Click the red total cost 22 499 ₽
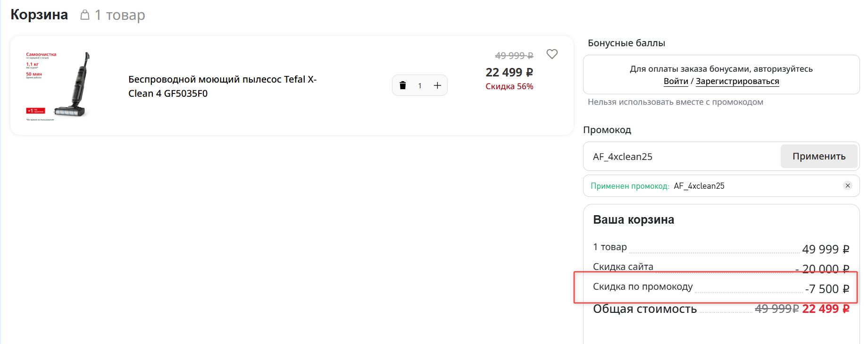868x344 pixels. click(x=825, y=309)
